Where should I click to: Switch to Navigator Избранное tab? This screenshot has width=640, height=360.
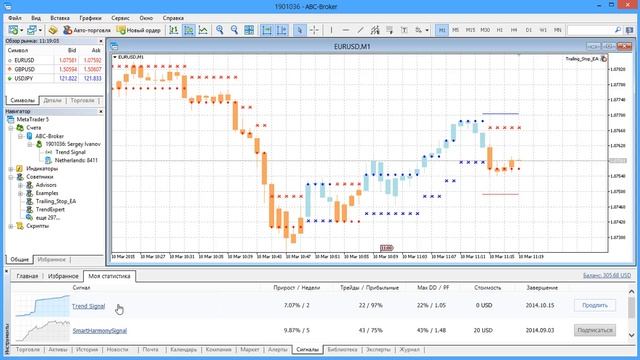tap(51, 260)
